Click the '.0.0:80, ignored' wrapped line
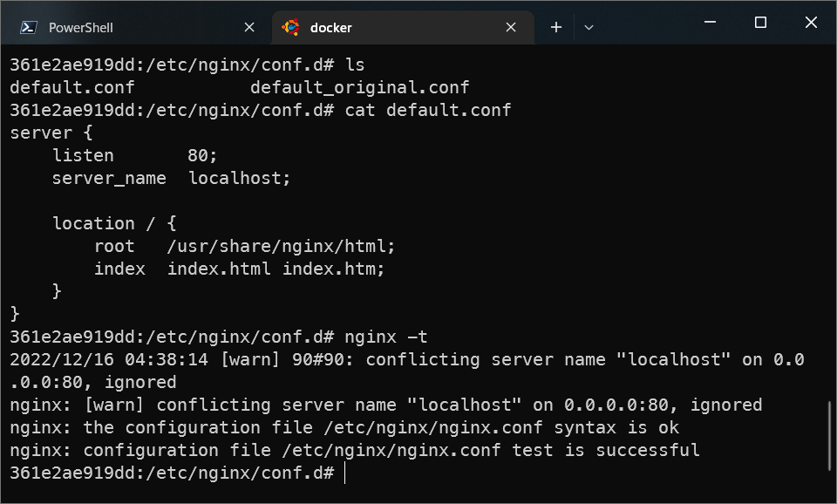Viewport: 837px width, 504px height. click(x=93, y=382)
